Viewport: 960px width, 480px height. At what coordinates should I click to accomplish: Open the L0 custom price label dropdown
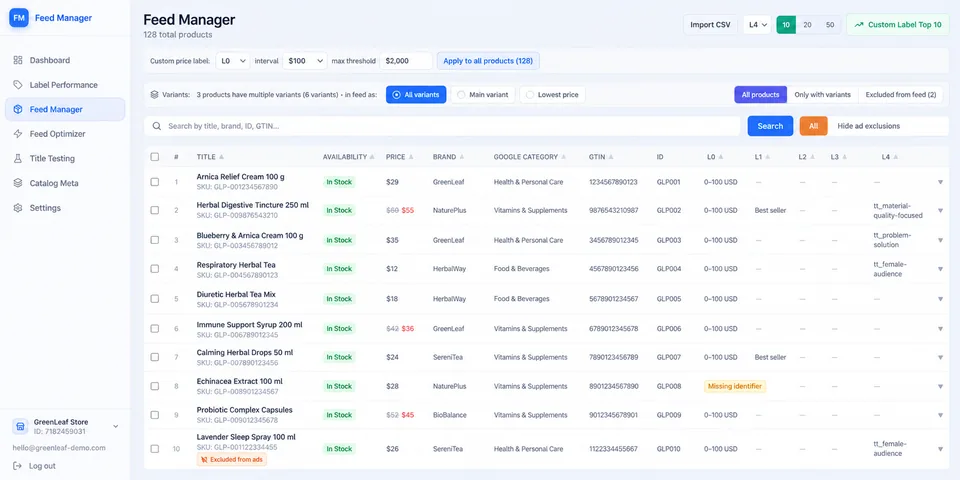(233, 61)
